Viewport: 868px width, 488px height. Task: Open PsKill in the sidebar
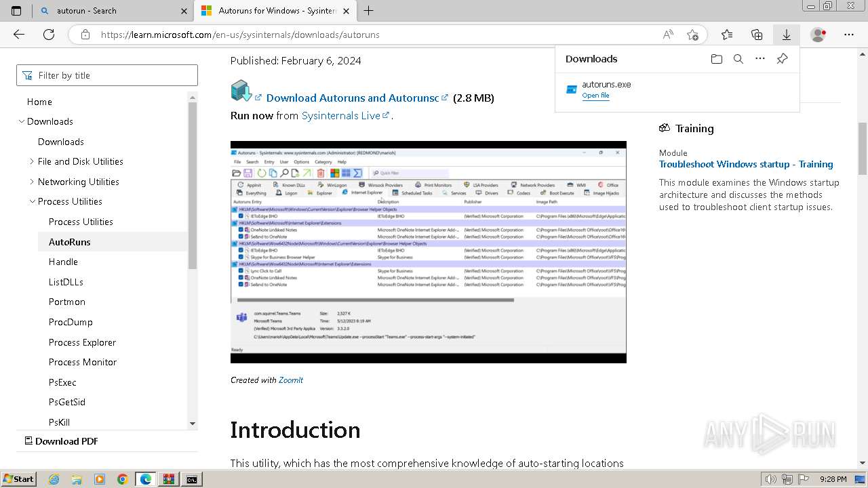[59, 422]
